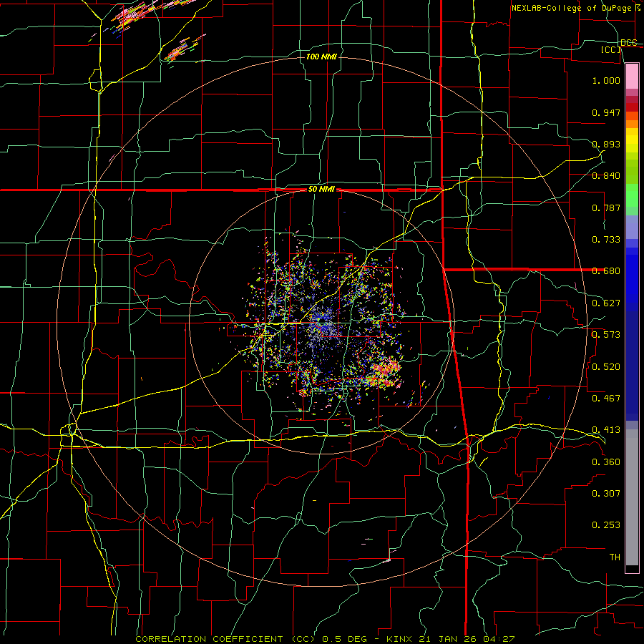Select the 1.000 legend value
Image resolution: width=644 pixels, height=644 pixels.
[x=606, y=80]
